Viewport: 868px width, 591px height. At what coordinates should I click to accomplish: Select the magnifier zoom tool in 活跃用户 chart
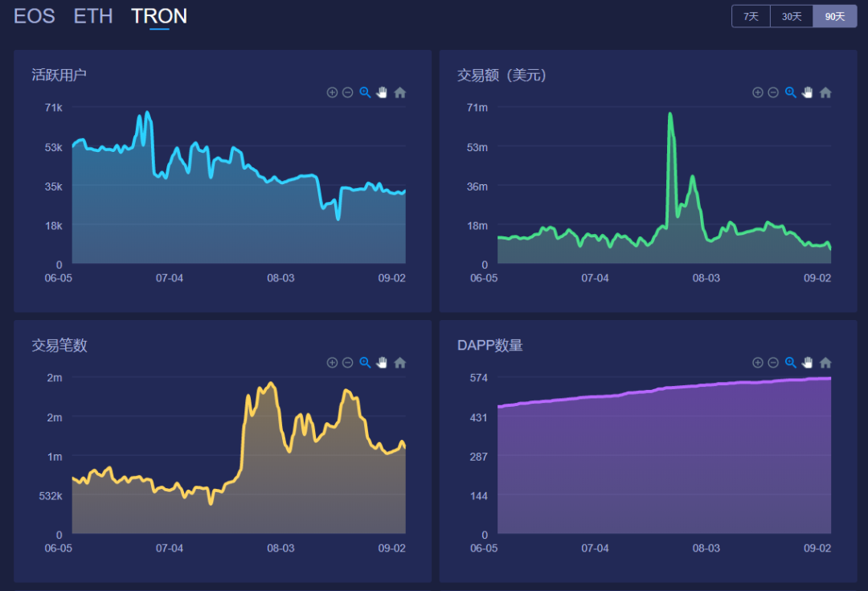[x=365, y=92]
